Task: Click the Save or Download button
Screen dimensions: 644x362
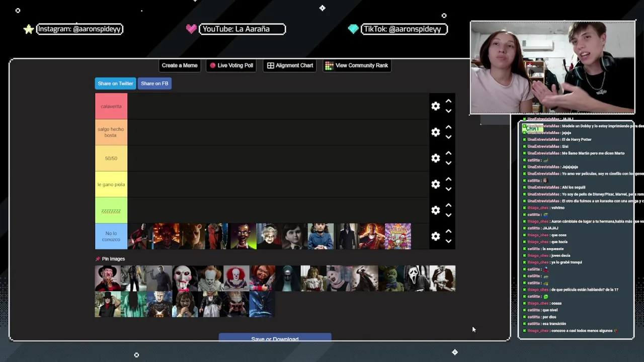Action: (x=275, y=338)
